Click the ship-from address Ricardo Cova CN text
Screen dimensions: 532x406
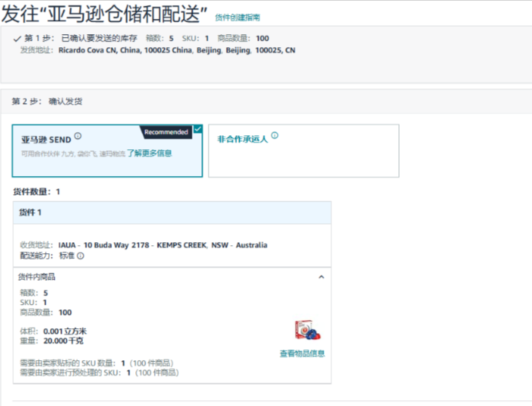click(x=177, y=50)
